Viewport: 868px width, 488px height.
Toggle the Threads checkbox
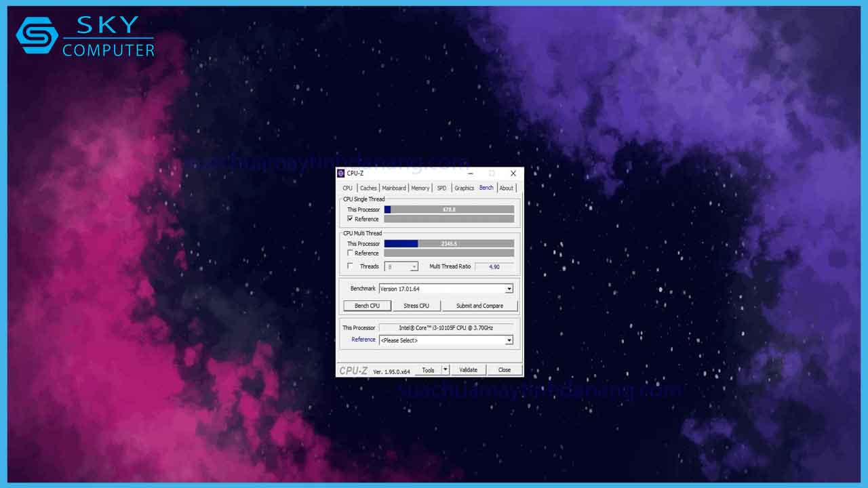(x=351, y=266)
